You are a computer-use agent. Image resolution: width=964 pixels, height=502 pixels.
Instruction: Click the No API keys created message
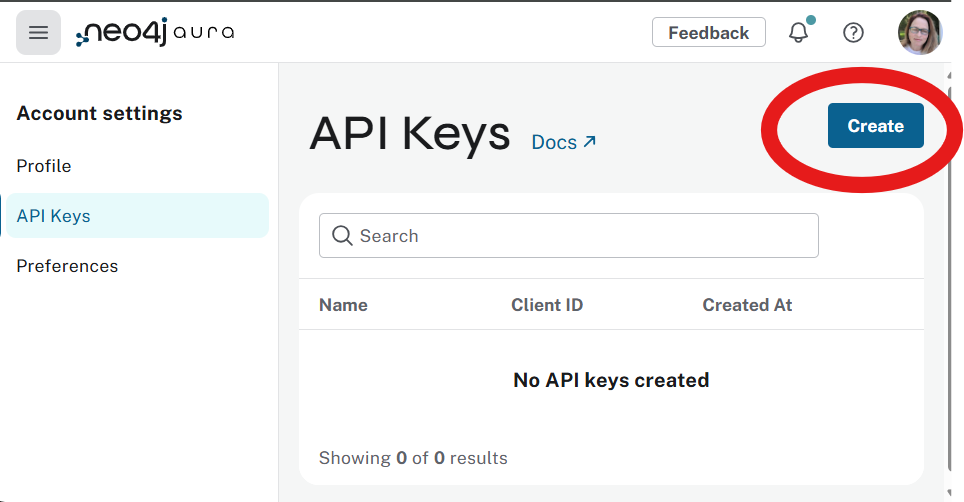pos(611,380)
